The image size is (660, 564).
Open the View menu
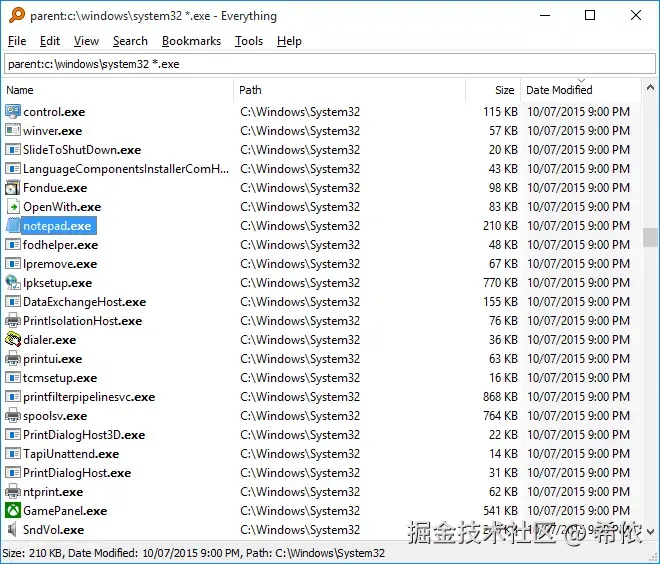click(x=86, y=41)
